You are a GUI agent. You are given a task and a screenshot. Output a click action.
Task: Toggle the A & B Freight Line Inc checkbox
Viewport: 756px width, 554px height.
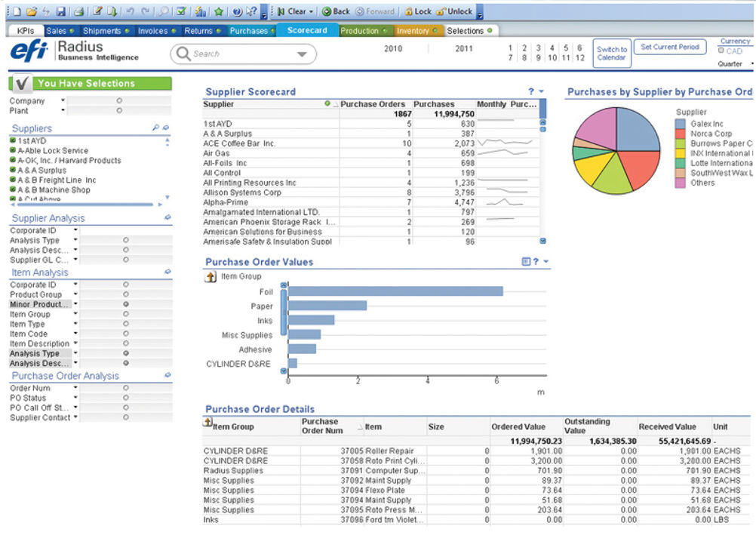13,180
